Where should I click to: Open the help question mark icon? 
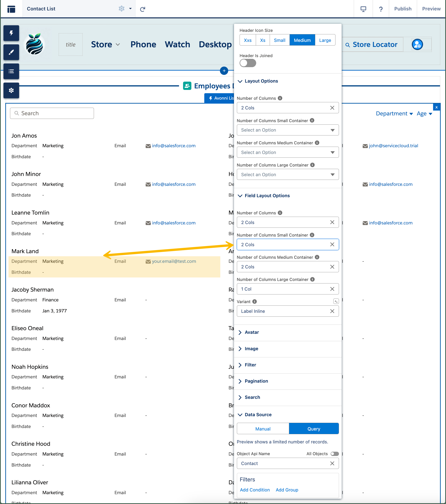tap(381, 9)
